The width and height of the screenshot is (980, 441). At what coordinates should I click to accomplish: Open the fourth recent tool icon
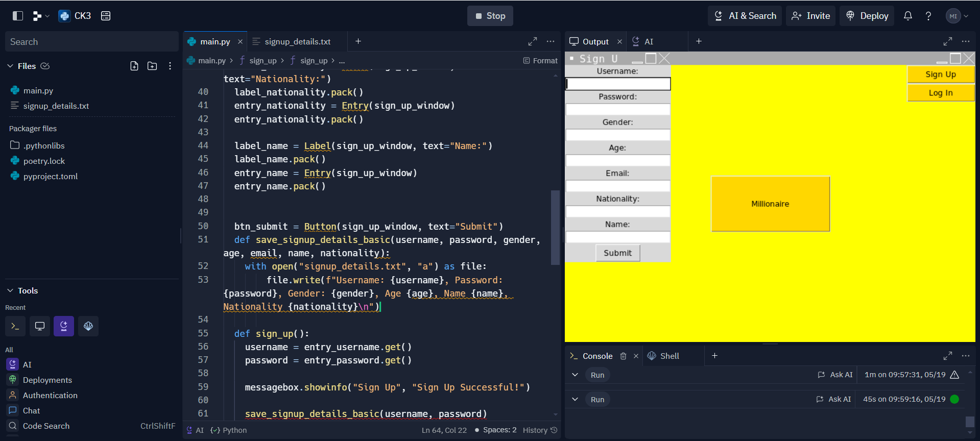(88, 326)
